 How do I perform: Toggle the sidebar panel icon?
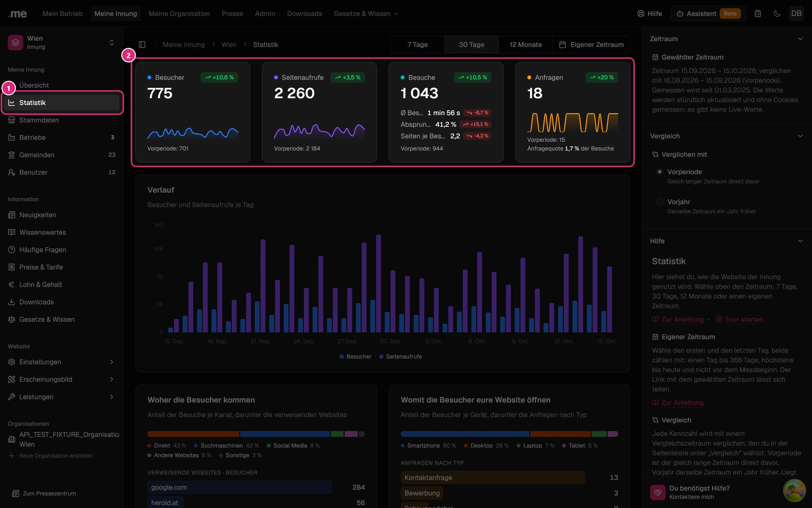point(142,45)
